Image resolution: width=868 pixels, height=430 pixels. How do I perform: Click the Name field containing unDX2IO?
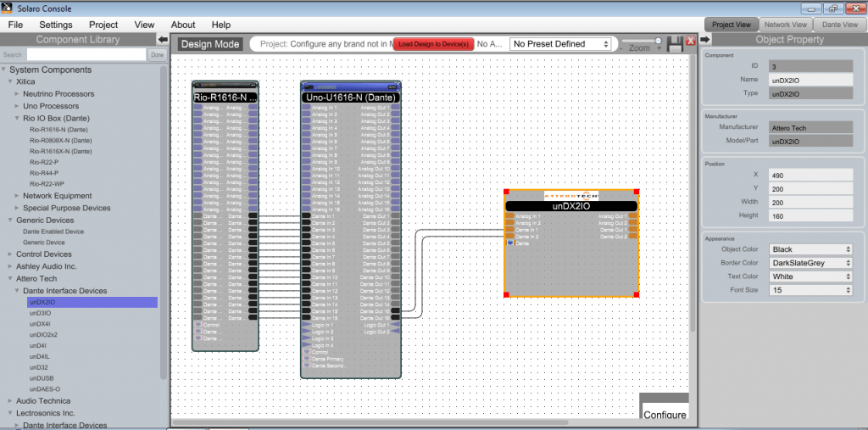tap(811, 80)
